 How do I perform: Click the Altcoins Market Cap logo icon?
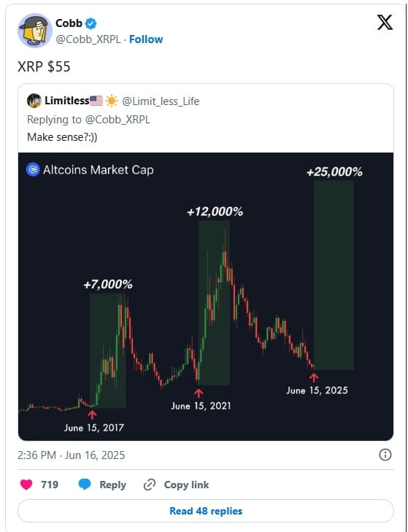click(33, 169)
